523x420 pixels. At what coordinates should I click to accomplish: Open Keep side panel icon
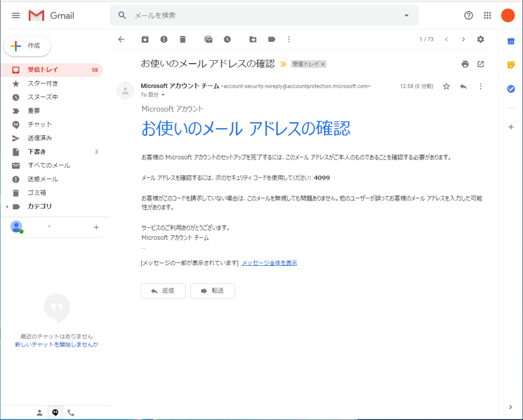511,65
